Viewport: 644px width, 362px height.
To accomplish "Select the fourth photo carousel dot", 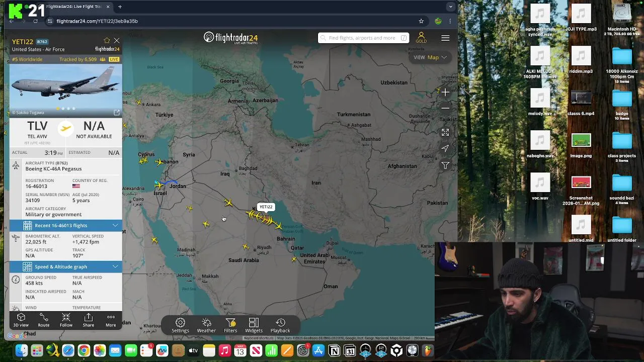I will 74,109.
